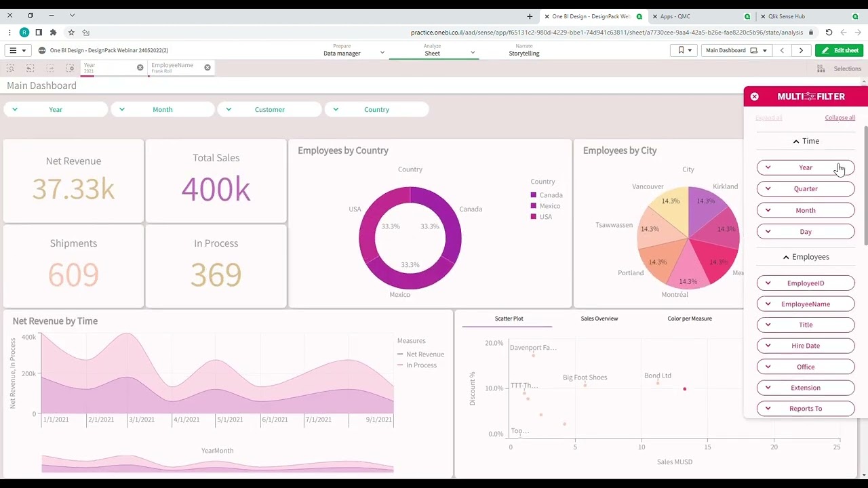Click the Collapse all link
Screen dimensions: 868x488
pos(840,118)
